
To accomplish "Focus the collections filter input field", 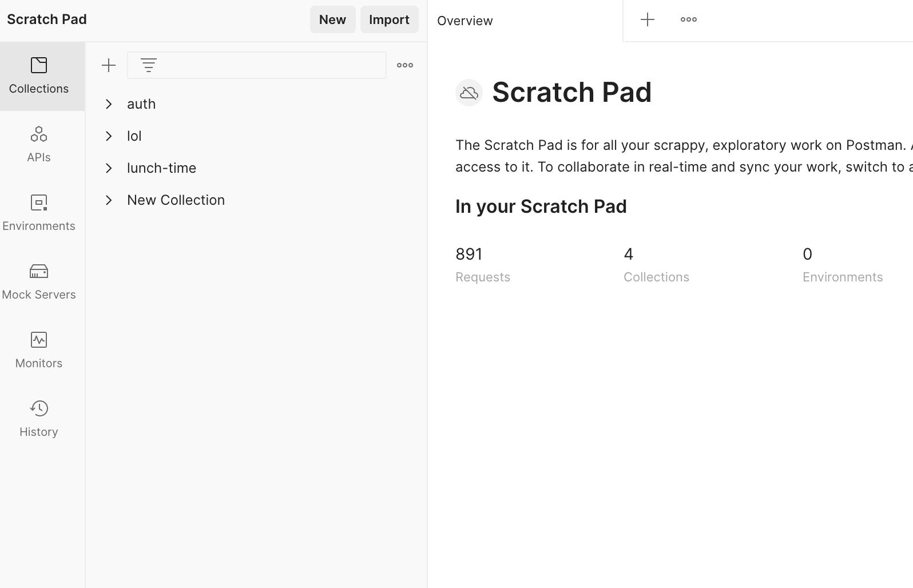I will [x=257, y=65].
